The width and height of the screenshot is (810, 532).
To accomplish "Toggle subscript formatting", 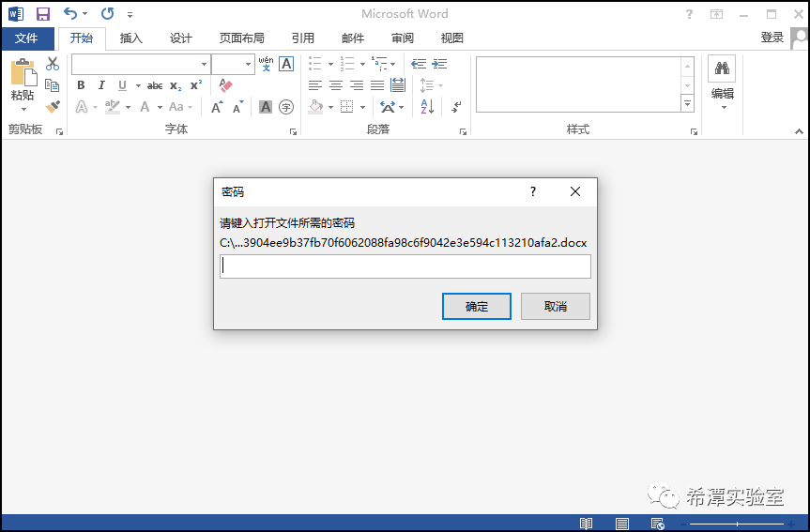I will pyautogui.click(x=176, y=85).
